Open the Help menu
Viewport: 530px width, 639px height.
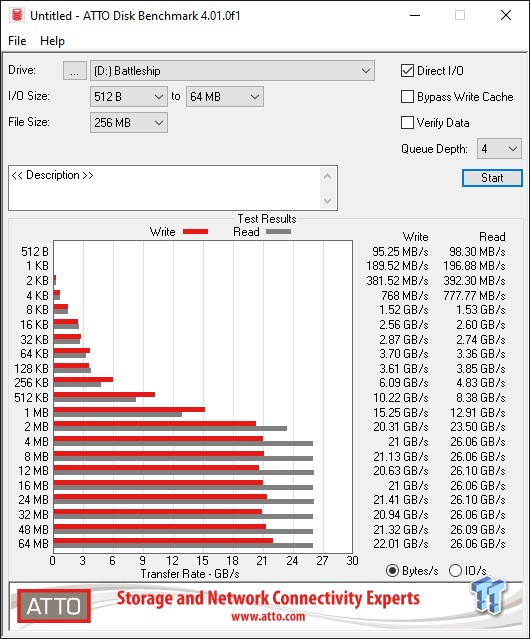click(52, 41)
